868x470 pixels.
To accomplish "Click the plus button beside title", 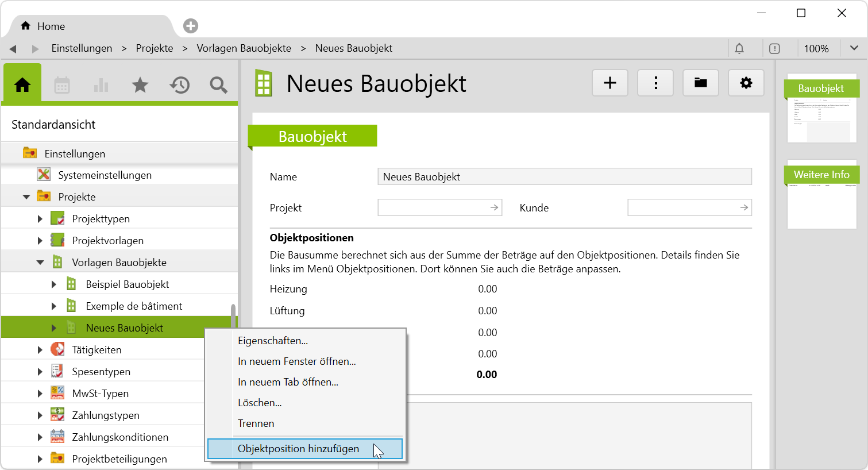I will click(609, 83).
